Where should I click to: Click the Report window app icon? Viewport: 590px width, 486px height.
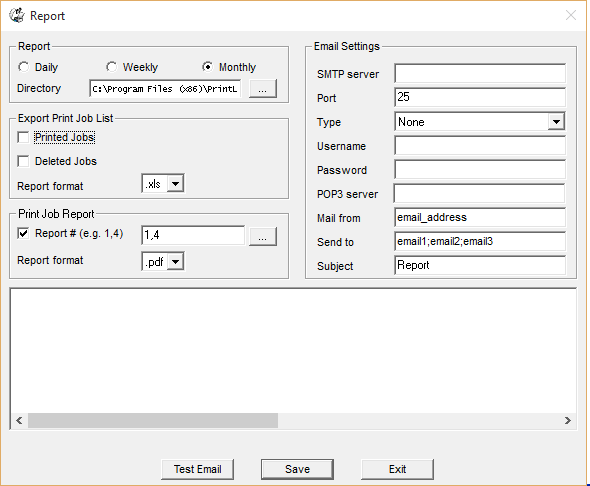point(17,15)
